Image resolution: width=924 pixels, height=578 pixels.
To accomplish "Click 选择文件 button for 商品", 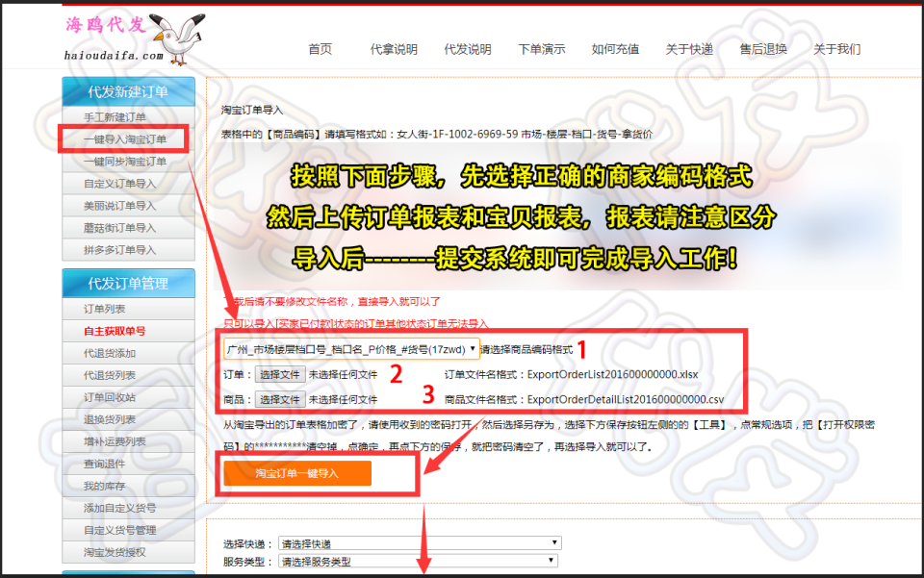I will pos(279,399).
